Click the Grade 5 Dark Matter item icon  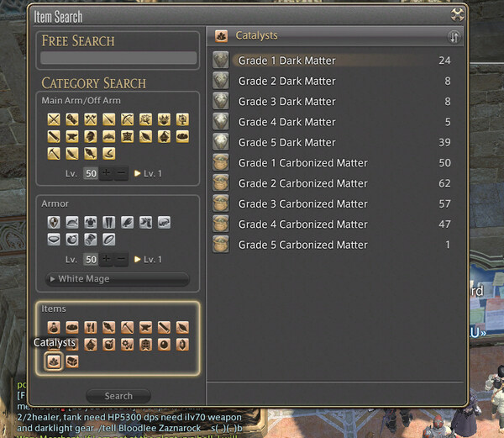coord(220,142)
